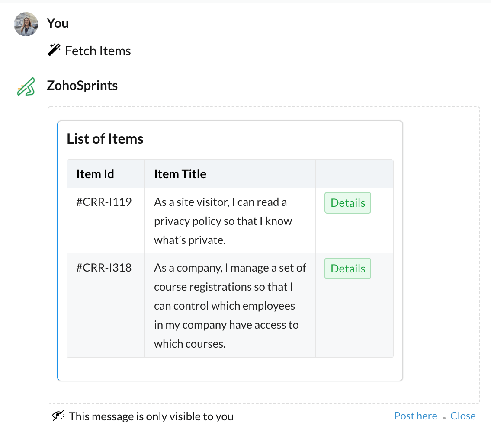Click the Post here link
The image size is (491, 448).
tap(416, 416)
